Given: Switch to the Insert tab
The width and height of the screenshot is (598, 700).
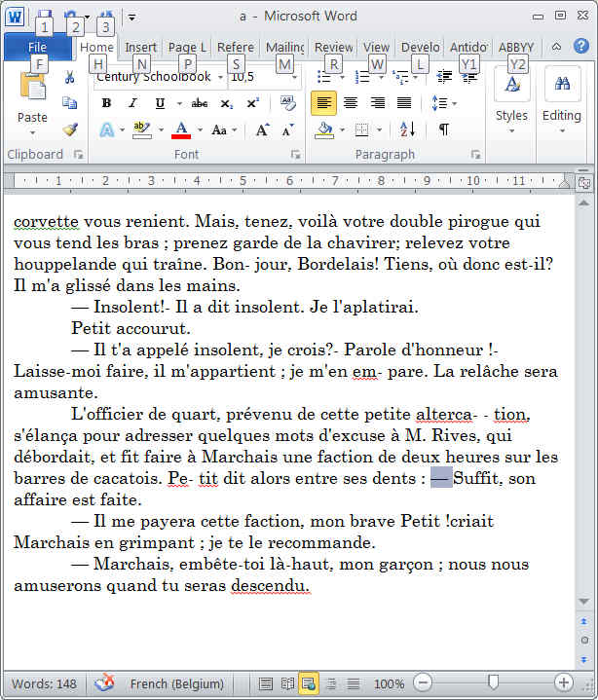Looking at the screenshot, I should point(140,47).
